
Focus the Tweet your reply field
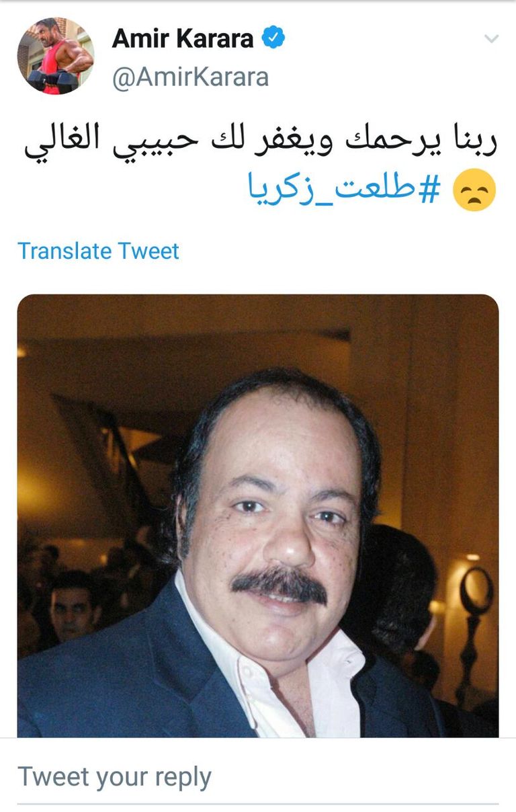click(258, 776)
